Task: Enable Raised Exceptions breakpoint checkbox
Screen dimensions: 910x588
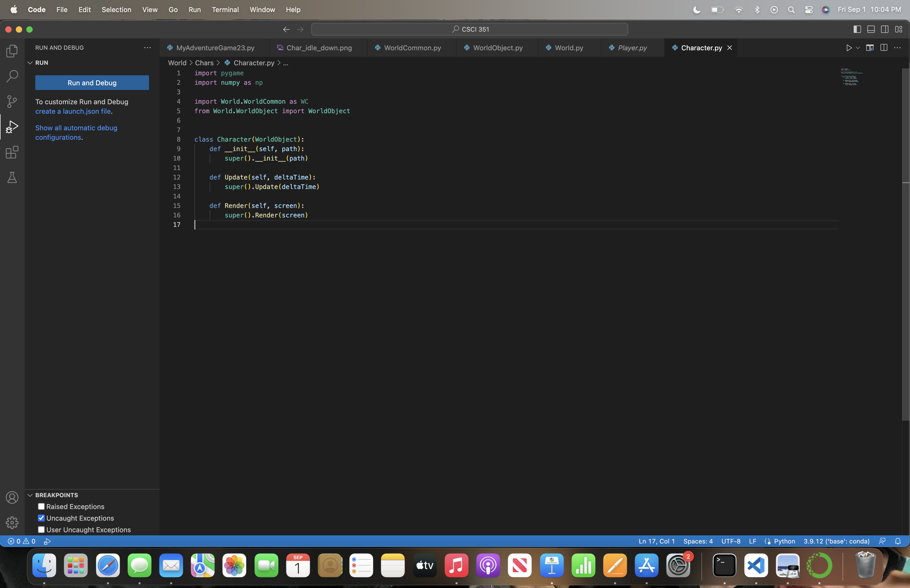Action: pyautogui.click(x=41, y=507)
